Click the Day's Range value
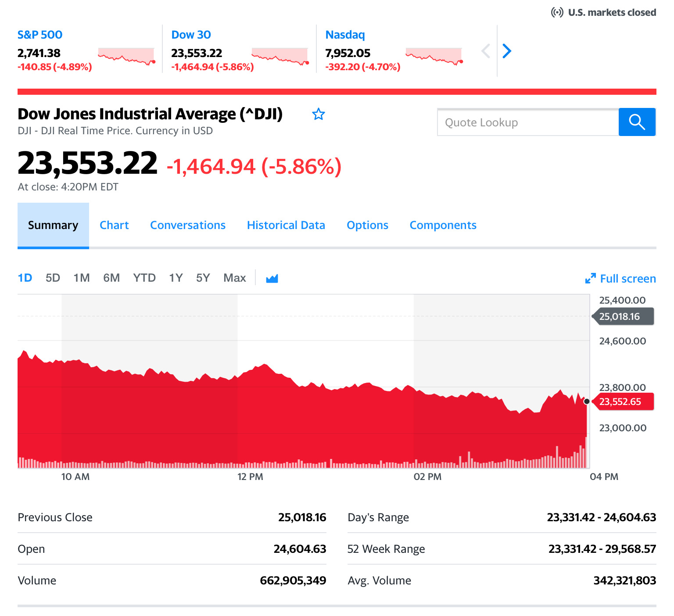Screen dimensions: 674x616 pos(602,517)
